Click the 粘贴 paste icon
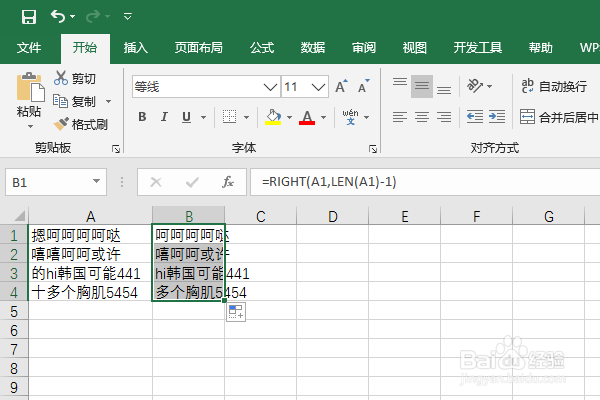 click(30, 87)
